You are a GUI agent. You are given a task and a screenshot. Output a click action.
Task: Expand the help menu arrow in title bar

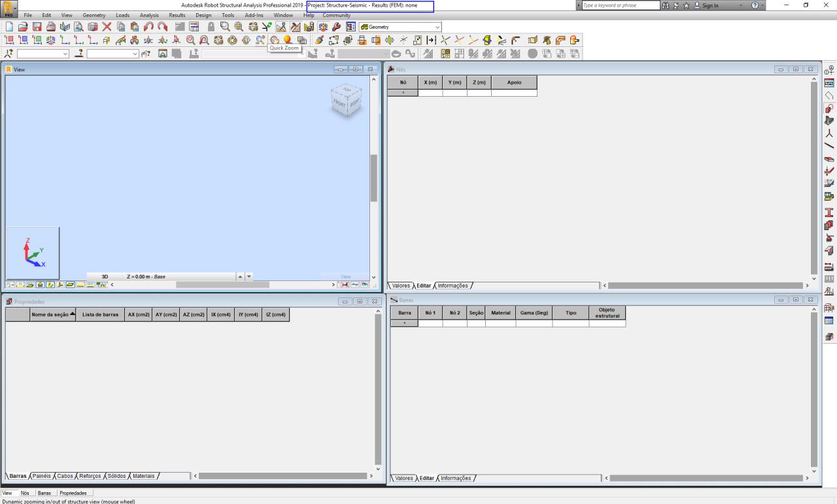coord(762,5)
